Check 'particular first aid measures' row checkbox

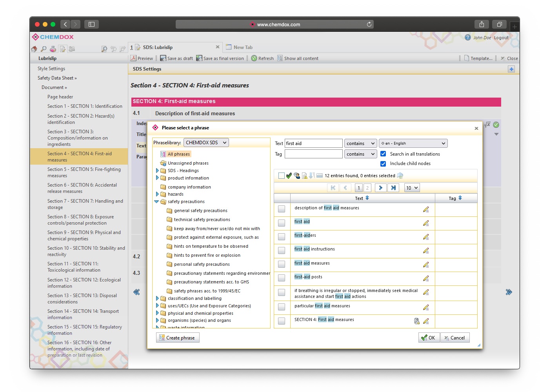point(282,307)
